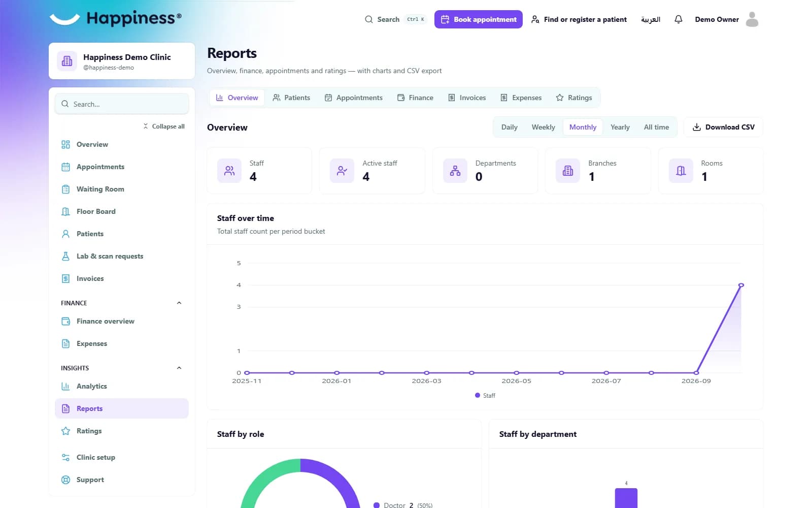Click the Happiness Demo Clinic building icon
The height and width of the screenshot is (508, 812).
[x=67, y=61]
